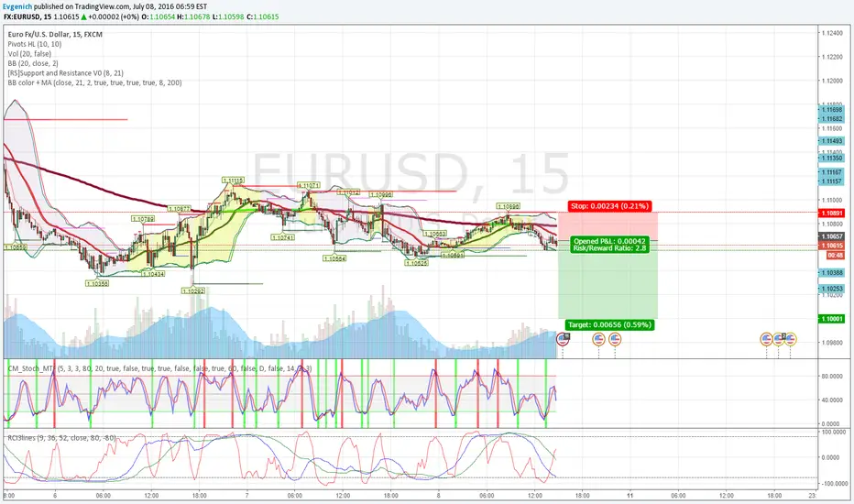
Task: Click the 1.11115 pivot high label
Action: (x=233, y=180)
